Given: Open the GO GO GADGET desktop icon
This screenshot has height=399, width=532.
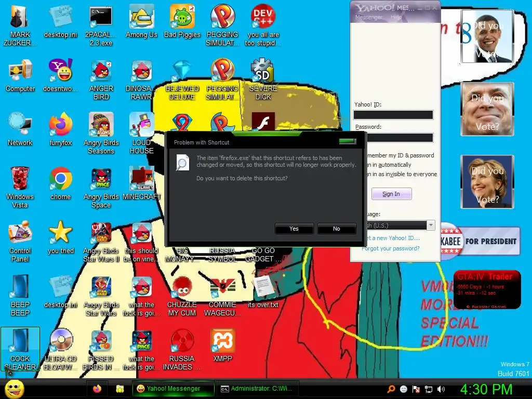Looking at the screenshot, I should [x=263, y=255].
